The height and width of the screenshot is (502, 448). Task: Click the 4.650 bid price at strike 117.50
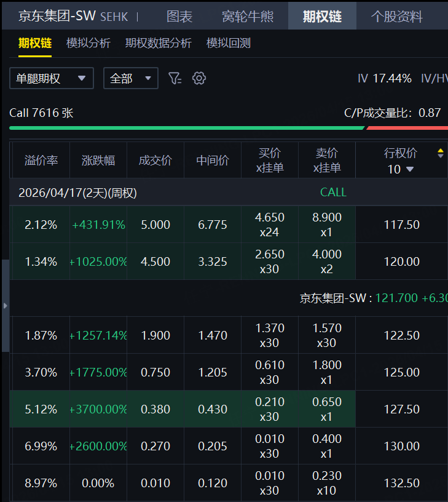[269, 218]
